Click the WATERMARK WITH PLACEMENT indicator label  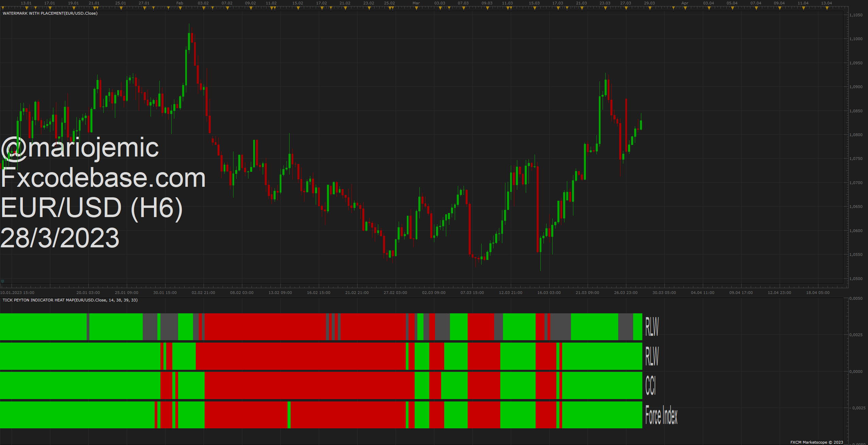pos(50,13)
